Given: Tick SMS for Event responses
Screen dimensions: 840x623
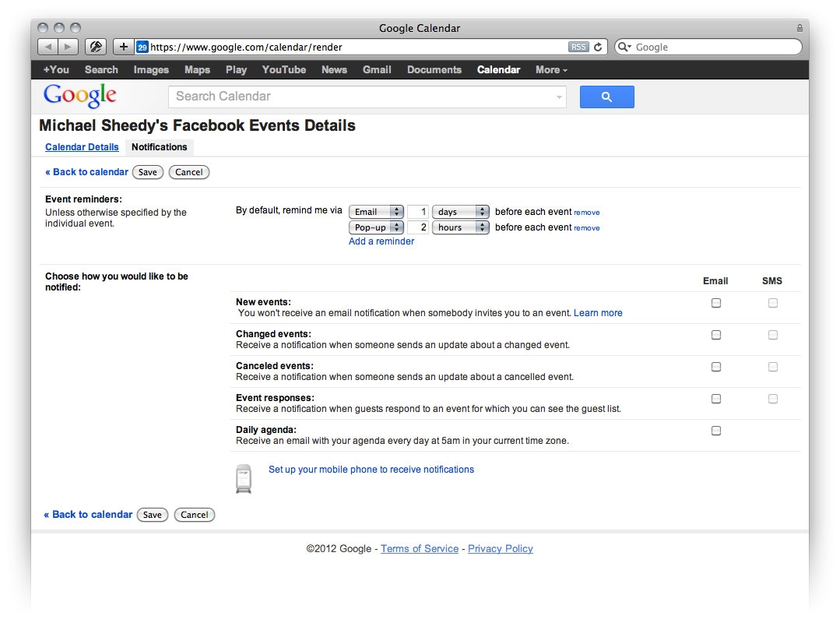Looking at the screenshot, I should point(772,399).
